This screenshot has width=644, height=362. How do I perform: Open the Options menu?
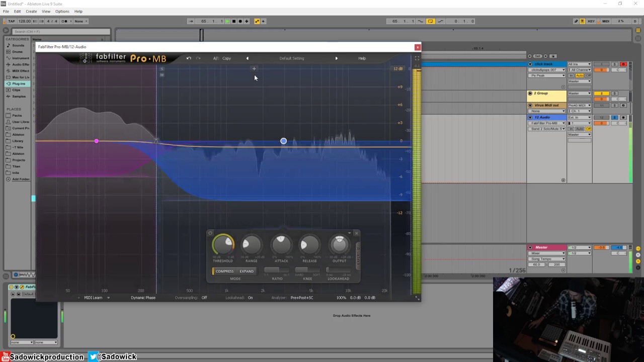coord(62,11)
